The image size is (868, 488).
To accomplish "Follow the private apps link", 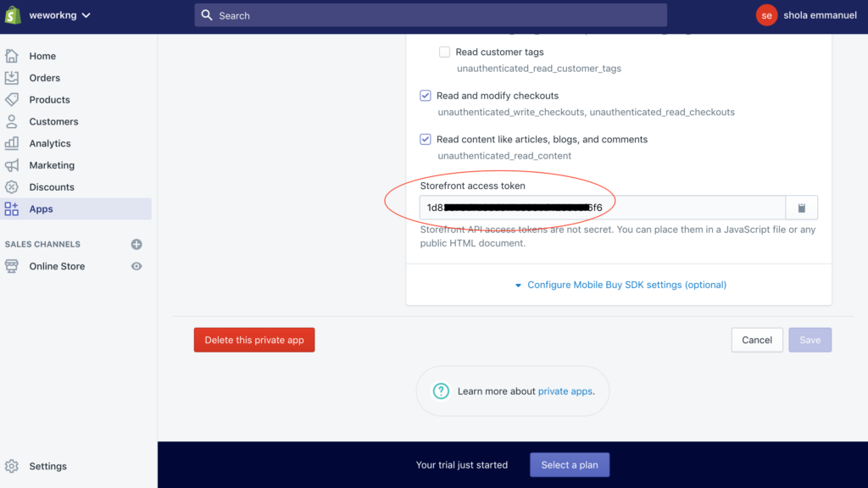I will [565, 391].
